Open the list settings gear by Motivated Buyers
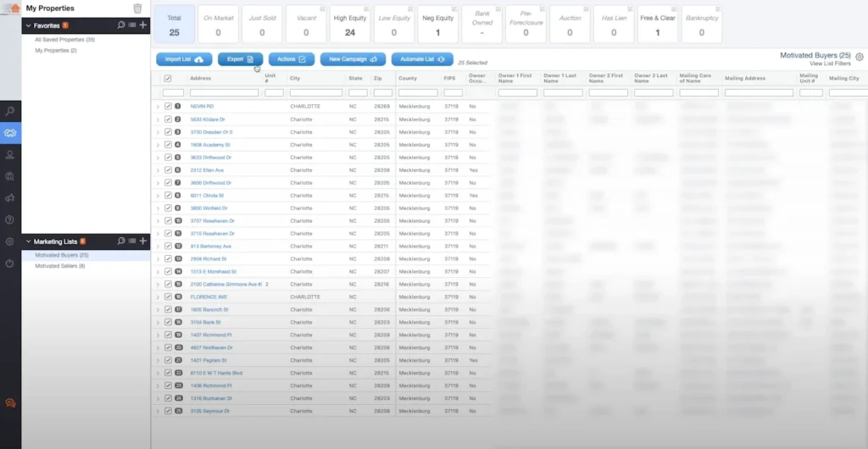868x449 pixels. 860,57
